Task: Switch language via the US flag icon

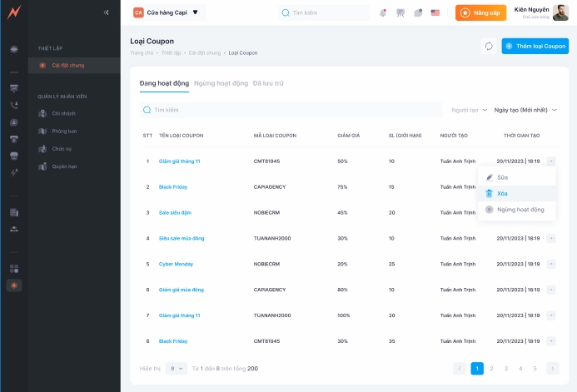Action: click(435, 12)
